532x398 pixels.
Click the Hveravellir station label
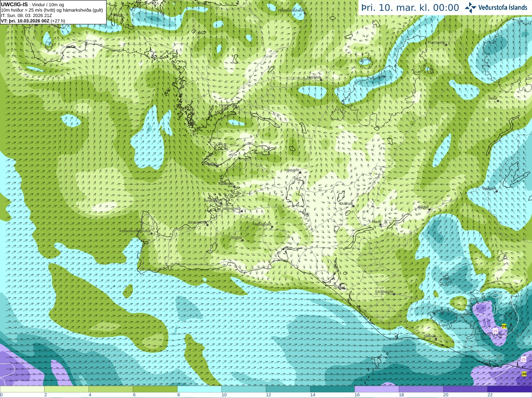(x=436, y=42)
